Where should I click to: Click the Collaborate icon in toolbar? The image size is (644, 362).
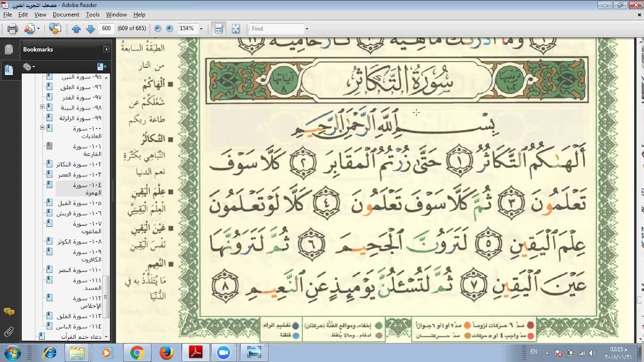tap(29, 29)
